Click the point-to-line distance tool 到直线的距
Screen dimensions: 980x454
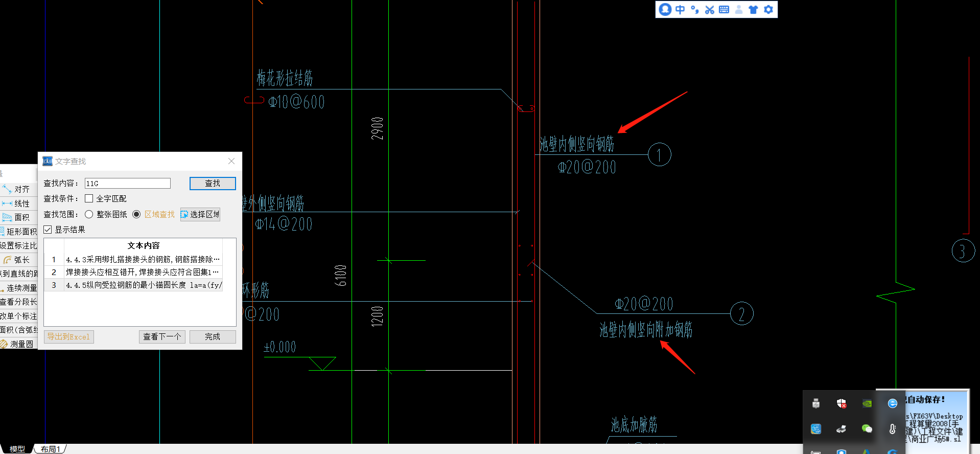click(18, 274)
